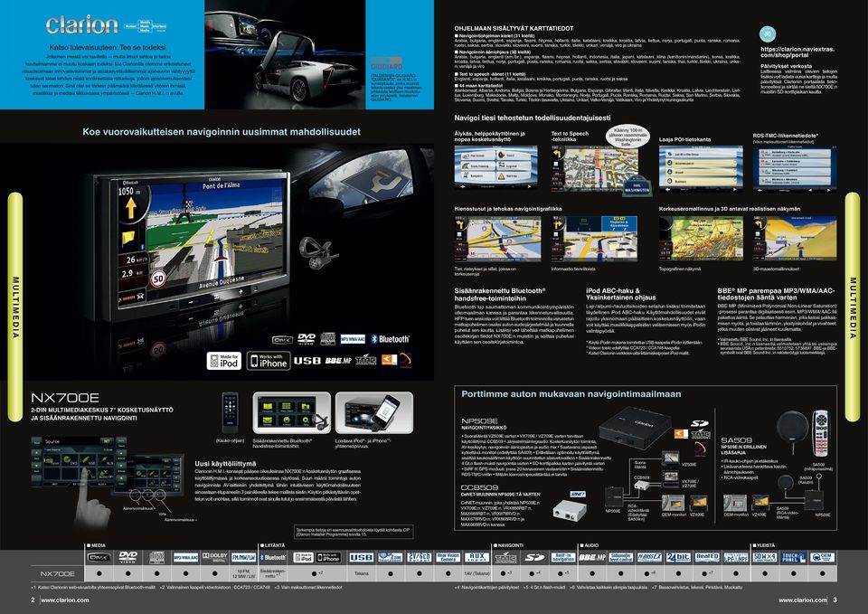Screen dimensions: 868x614
Task: Click the touchscreen menu screenshot under 'Älykäs, helppokäyttöinen'
Action: (496, 166)
